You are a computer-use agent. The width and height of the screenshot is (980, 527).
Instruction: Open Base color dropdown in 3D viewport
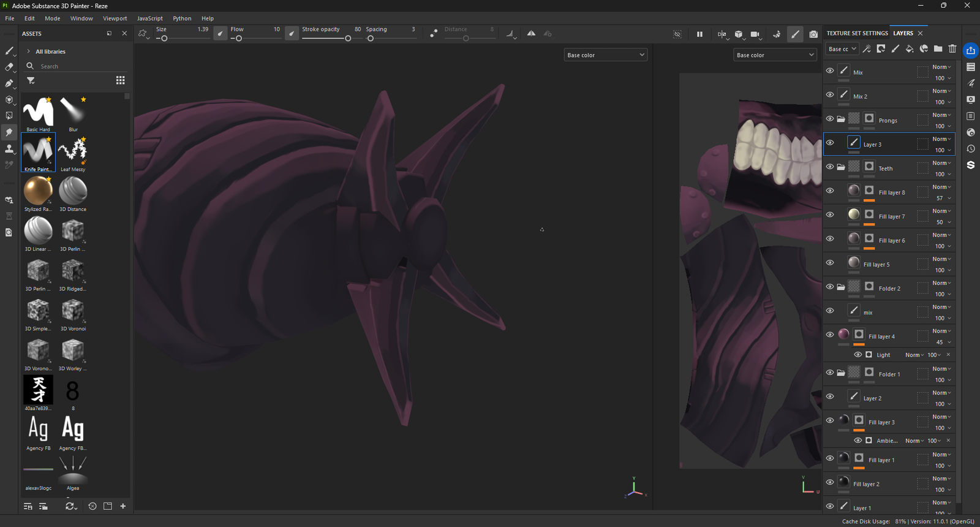(x=605, y=55)
